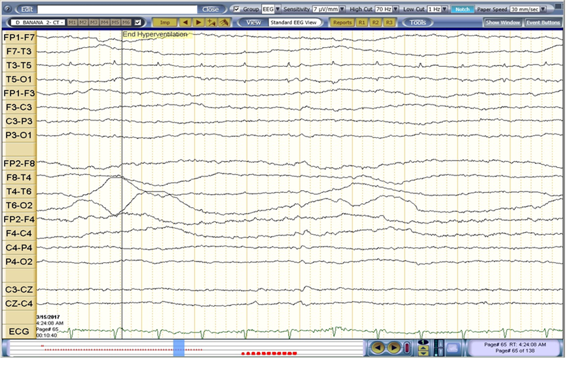This screenshot has height=377, width=588.
Task: Select the T3-T5 channel label
Action: pos(19,66)
